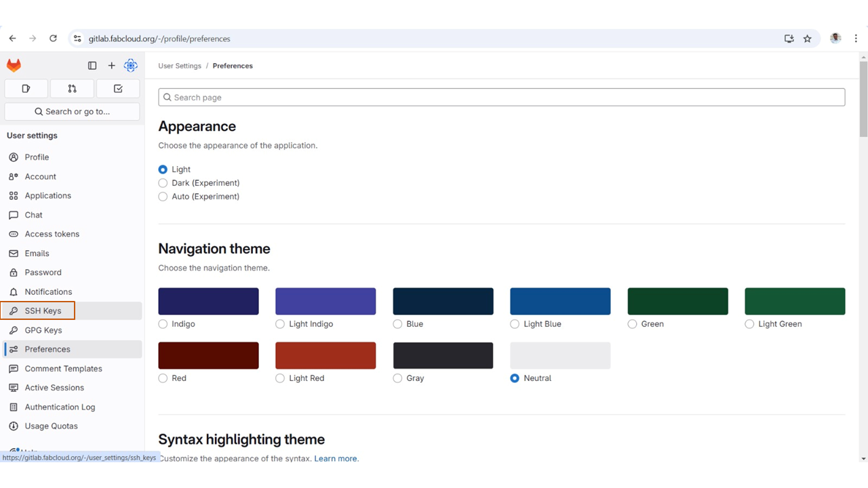Open the user avatar menu in sidebar
868x488 pixels.
tap(131, 66)
